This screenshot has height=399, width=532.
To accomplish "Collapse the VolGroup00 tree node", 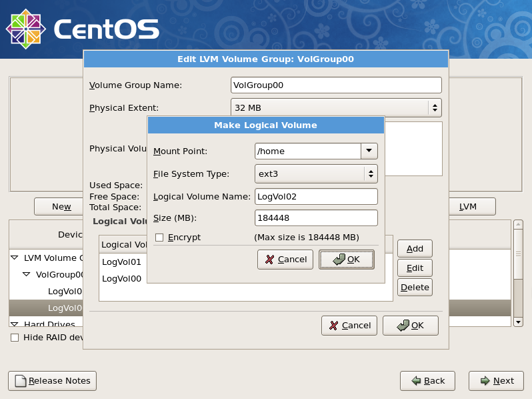I will (27, 274).
